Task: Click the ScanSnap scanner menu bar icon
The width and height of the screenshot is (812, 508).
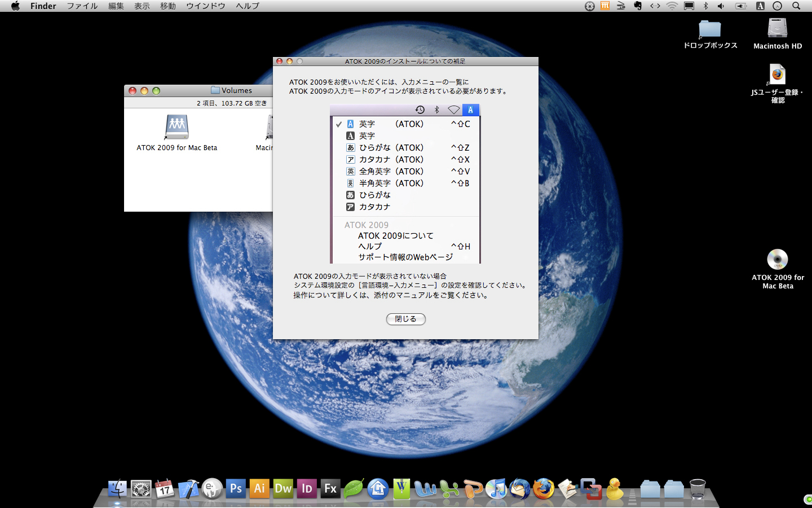Action: (621, 6)
